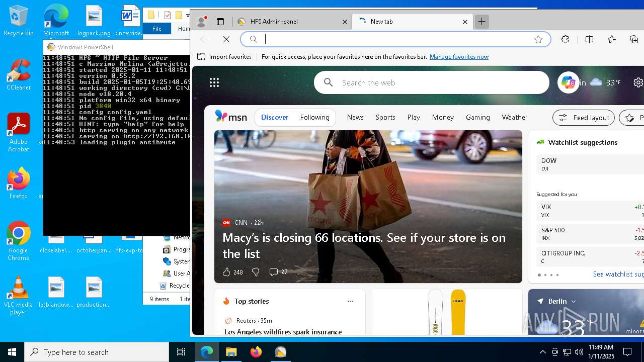The height and width of the screenshot is (362, 644).
Task: Like the Macy's article thumbs up
Action: click(x=226, y=272)
